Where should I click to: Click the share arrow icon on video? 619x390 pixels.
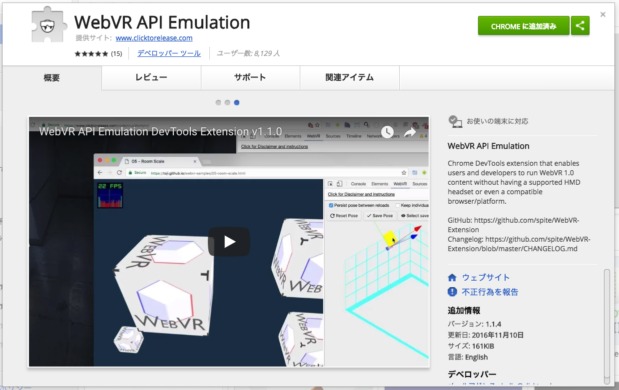[410, 132]
